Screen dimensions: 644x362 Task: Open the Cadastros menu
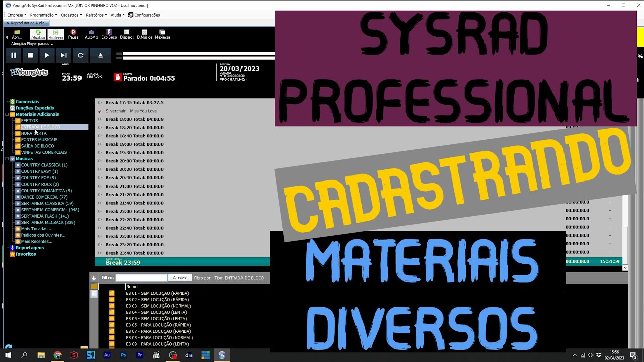coord(71,15)
